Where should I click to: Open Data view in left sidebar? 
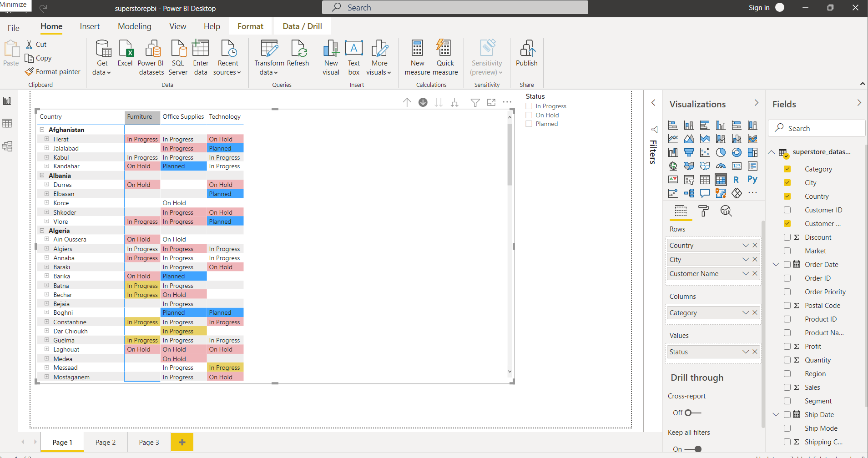(7, 123)
